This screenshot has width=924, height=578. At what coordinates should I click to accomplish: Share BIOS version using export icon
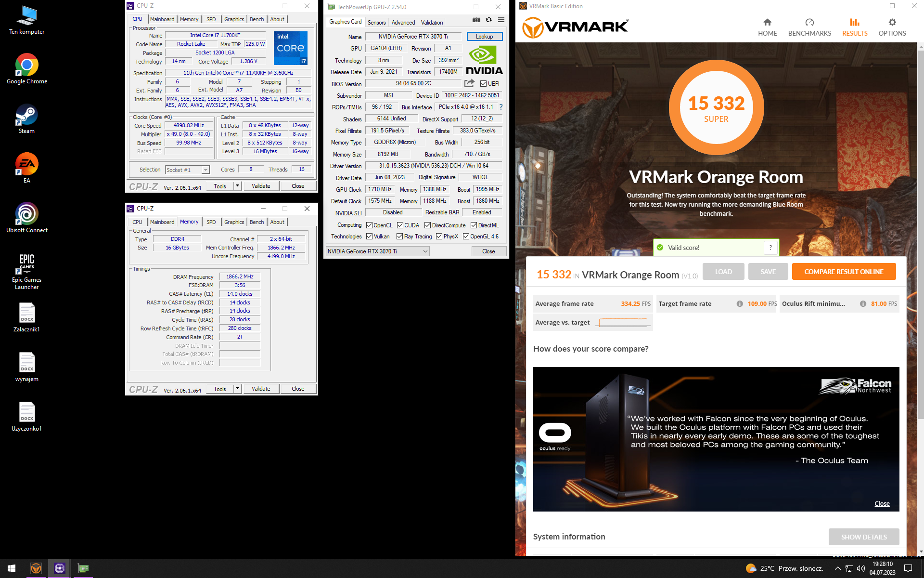click(469, 83)
